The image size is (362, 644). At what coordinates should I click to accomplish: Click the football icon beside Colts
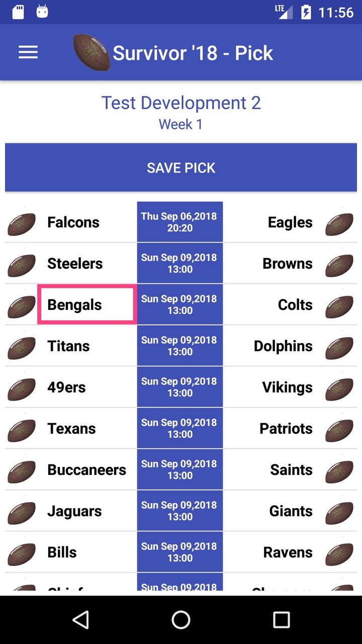pos(340,307)
